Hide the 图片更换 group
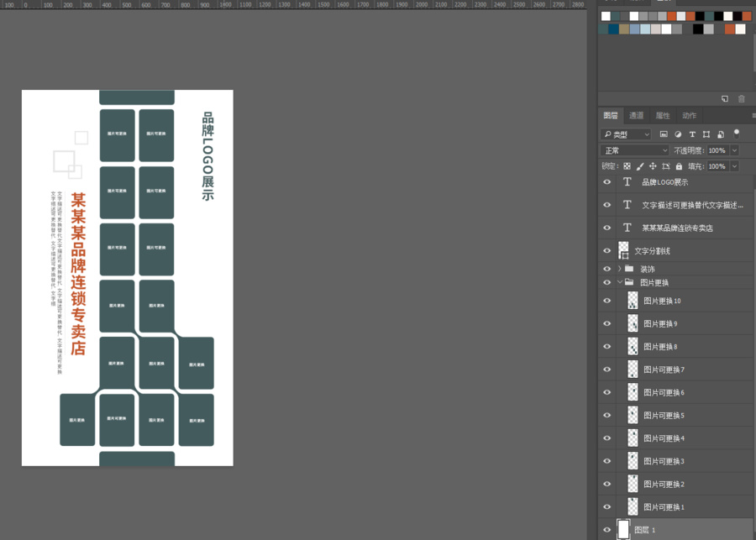Screen dimensions: 756x540 (x=607, y=282)
